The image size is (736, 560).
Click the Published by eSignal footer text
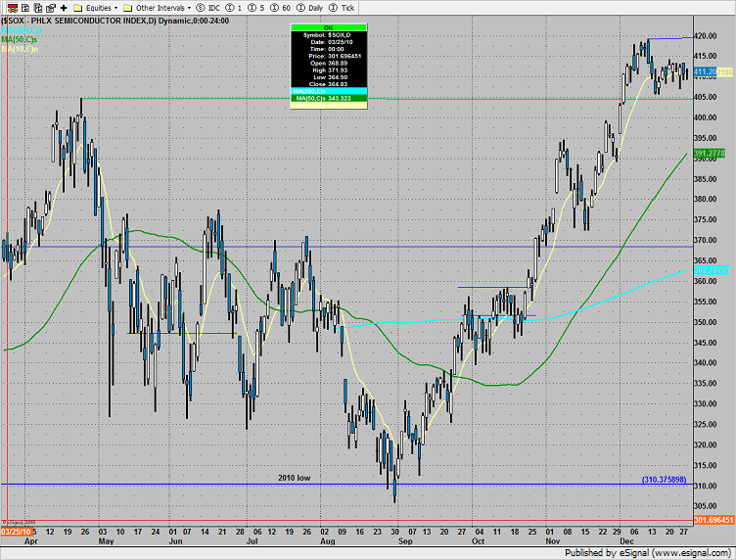pos(648,553)
